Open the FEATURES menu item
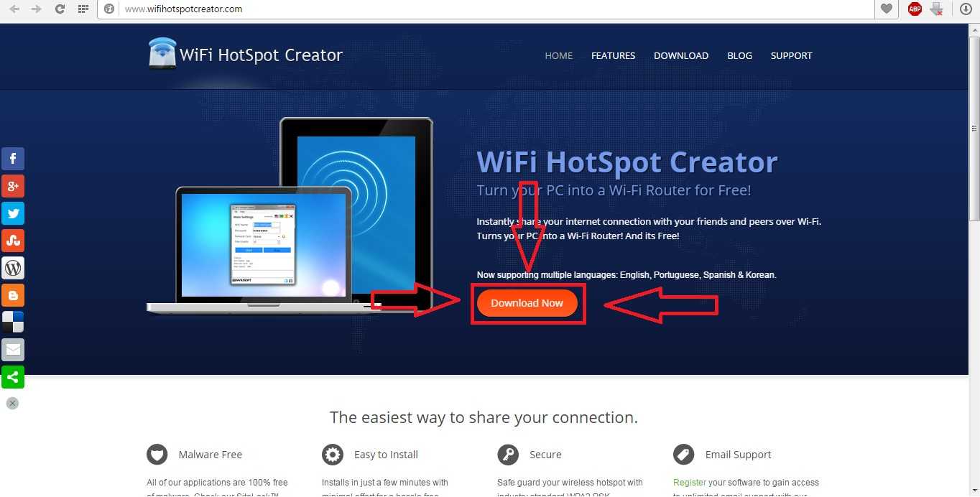Viewport: 980px width, 497px height. point(613,55)
